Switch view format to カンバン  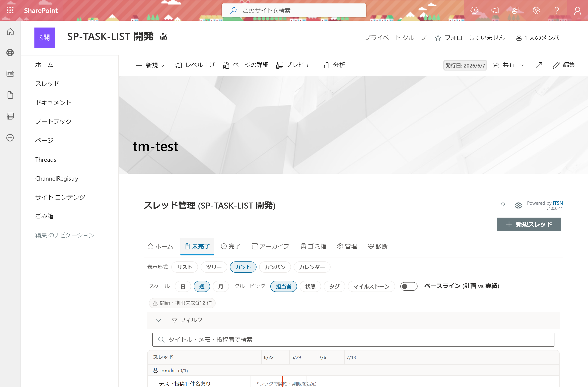tap(275, 267)
